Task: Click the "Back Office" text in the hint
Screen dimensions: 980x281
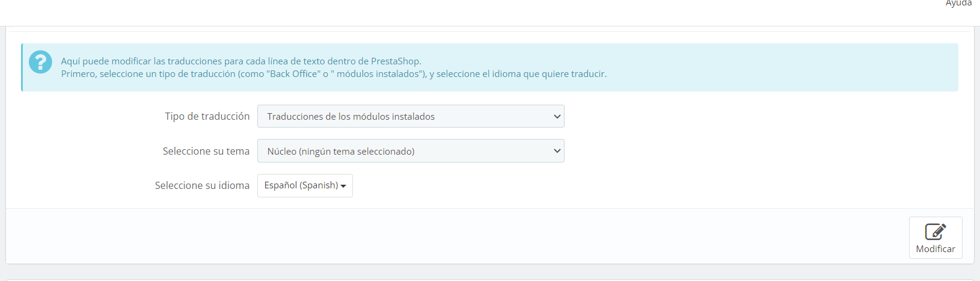Action: 295,74
